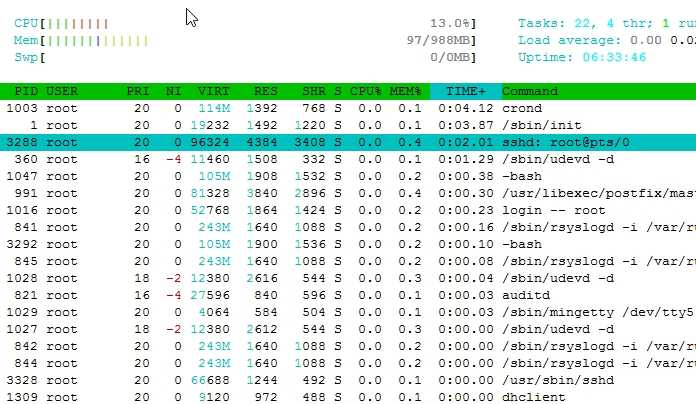
Task: Sort processes by the PID column header
Action: (x=26, y=91)
